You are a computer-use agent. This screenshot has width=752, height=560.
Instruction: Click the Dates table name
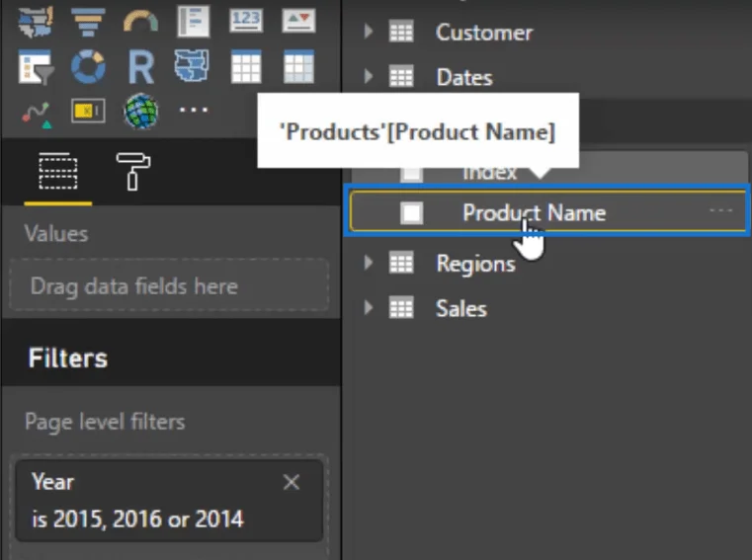click(464, 77)
